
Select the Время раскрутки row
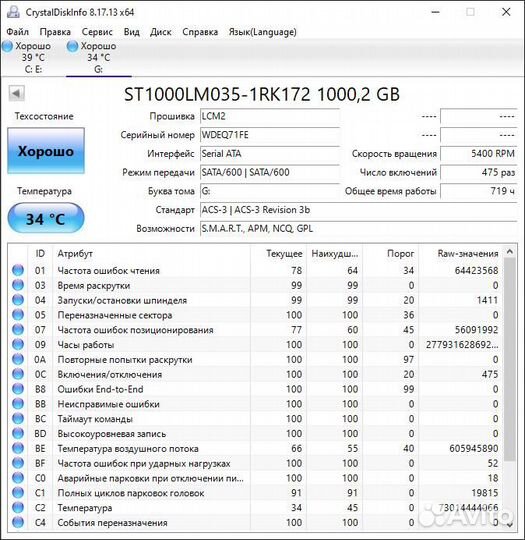point(255,285)
